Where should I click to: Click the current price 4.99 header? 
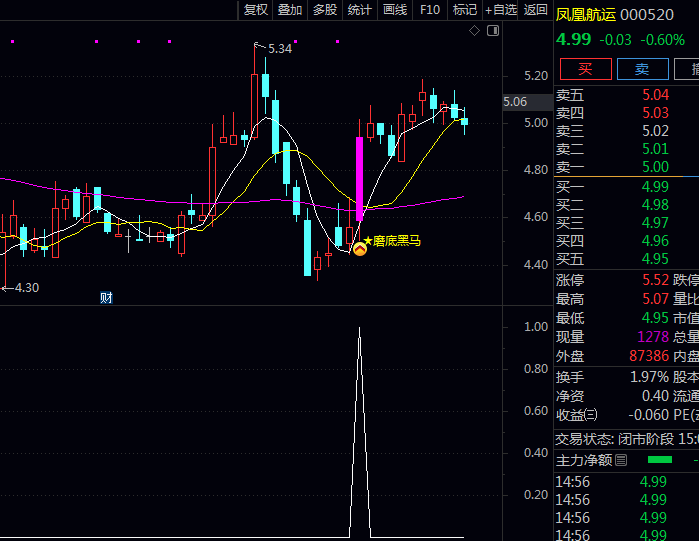[573, 40]
